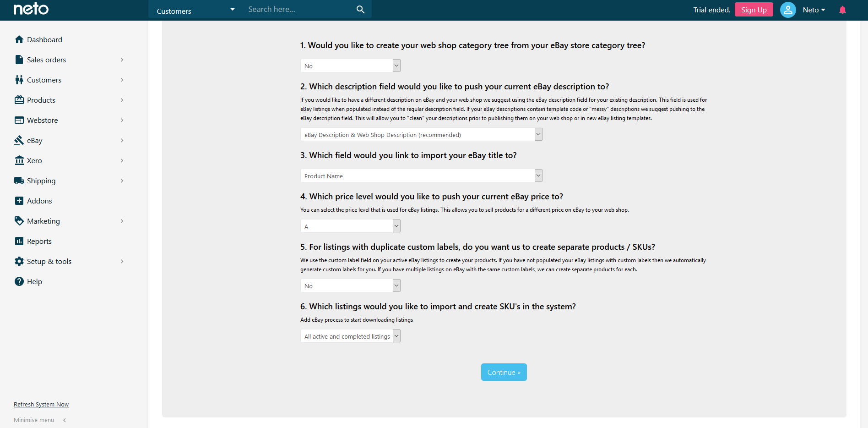Click the Refresh System Now link

pyautogui.click(x=41, y=404)
